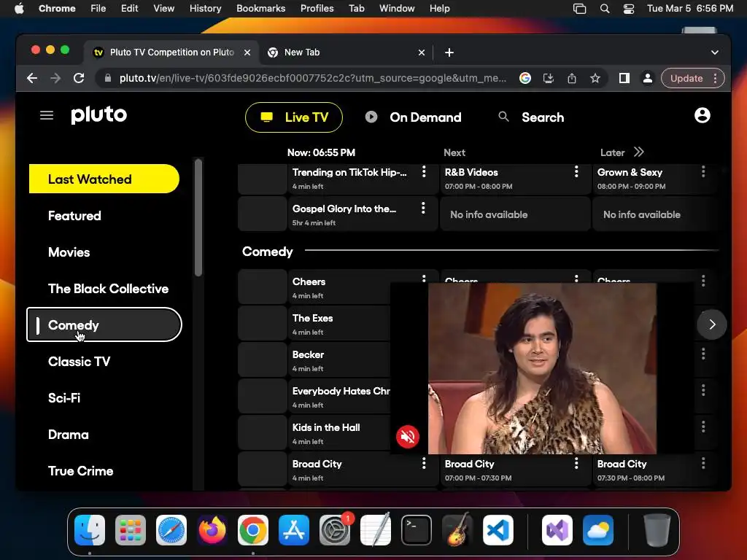Open macOS Control Center
Image resolution: width=747 pixels, height=560 pixels.
(x=628, y=9)
